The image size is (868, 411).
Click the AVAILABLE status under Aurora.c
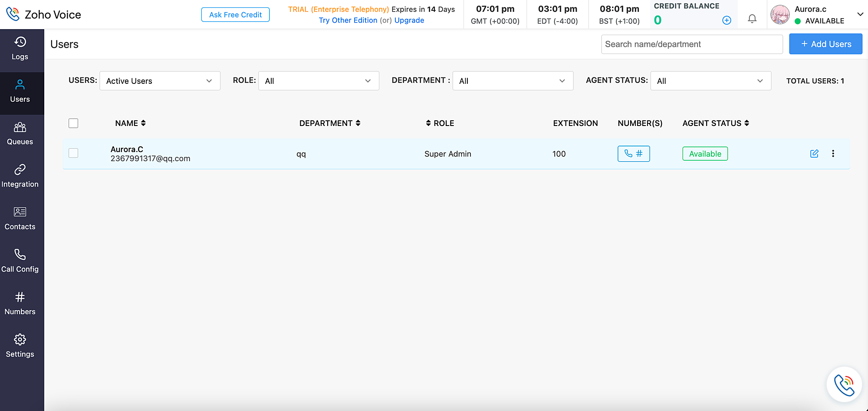(x=820, y=21)
